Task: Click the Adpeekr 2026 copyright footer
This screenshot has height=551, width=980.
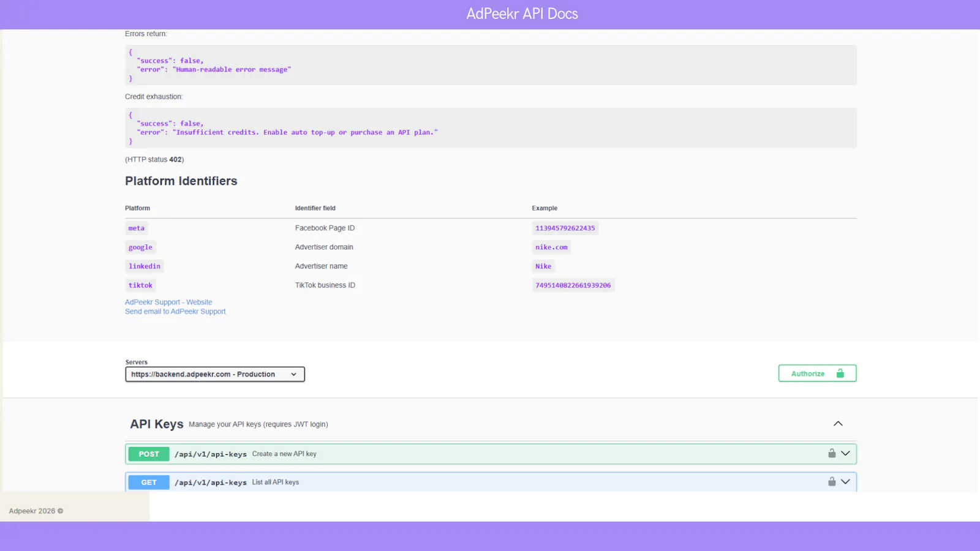Action: [x=36, y=511]
